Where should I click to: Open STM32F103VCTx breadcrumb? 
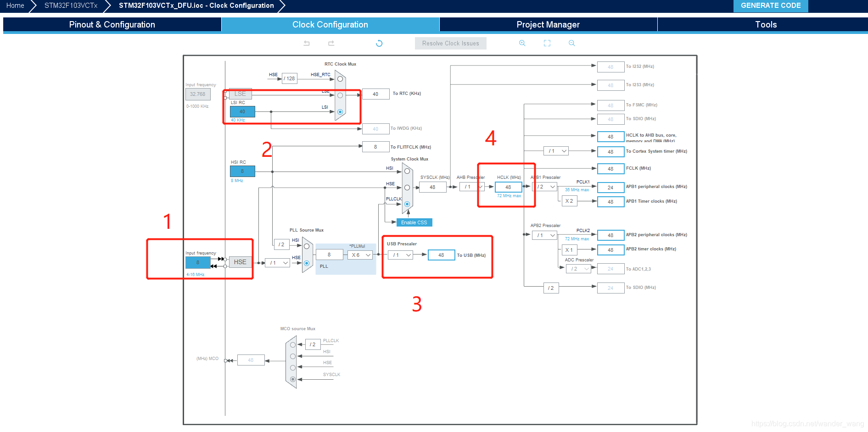(71, 6)
